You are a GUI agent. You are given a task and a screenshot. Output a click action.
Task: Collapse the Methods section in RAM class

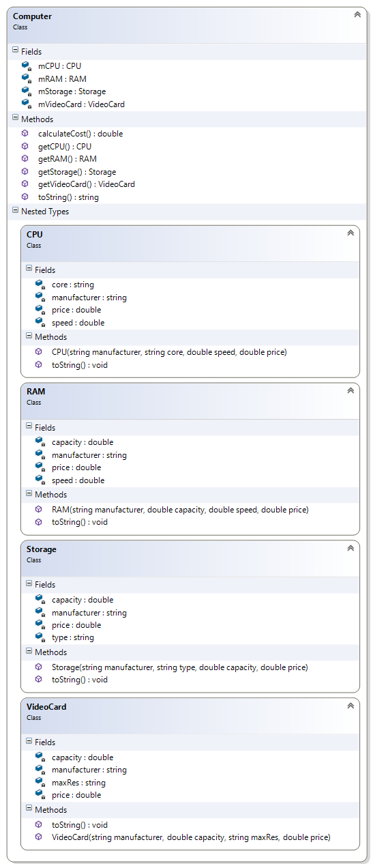click(x=29, y=493)
